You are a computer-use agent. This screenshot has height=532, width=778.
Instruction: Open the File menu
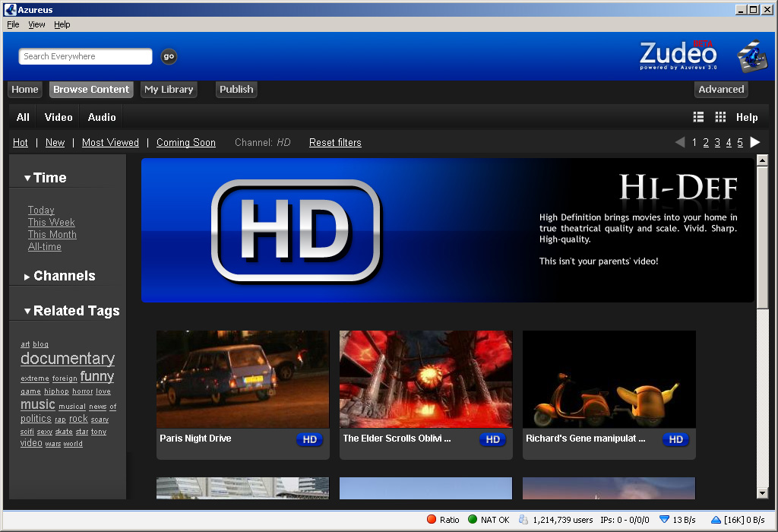tap(13, 24)
